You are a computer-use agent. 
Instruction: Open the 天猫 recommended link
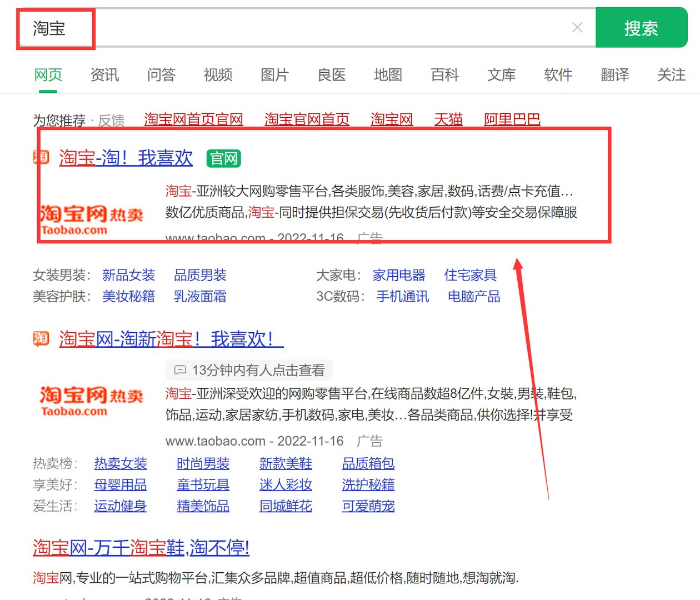pos(448,119)
